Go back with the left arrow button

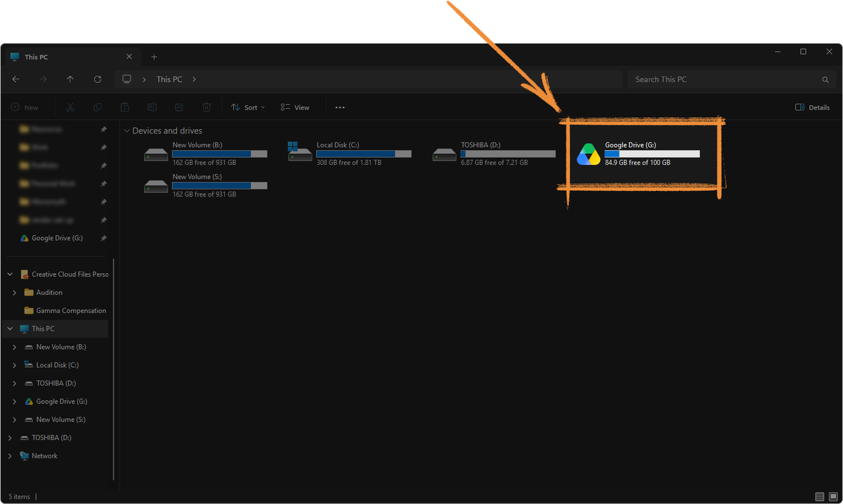pyautogui.click(x=15, y=79)
